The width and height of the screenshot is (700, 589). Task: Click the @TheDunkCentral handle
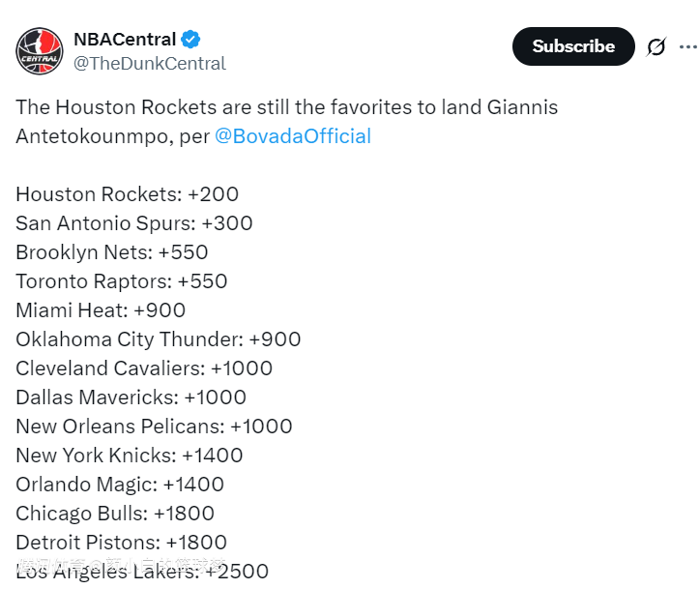pos(150,64)
